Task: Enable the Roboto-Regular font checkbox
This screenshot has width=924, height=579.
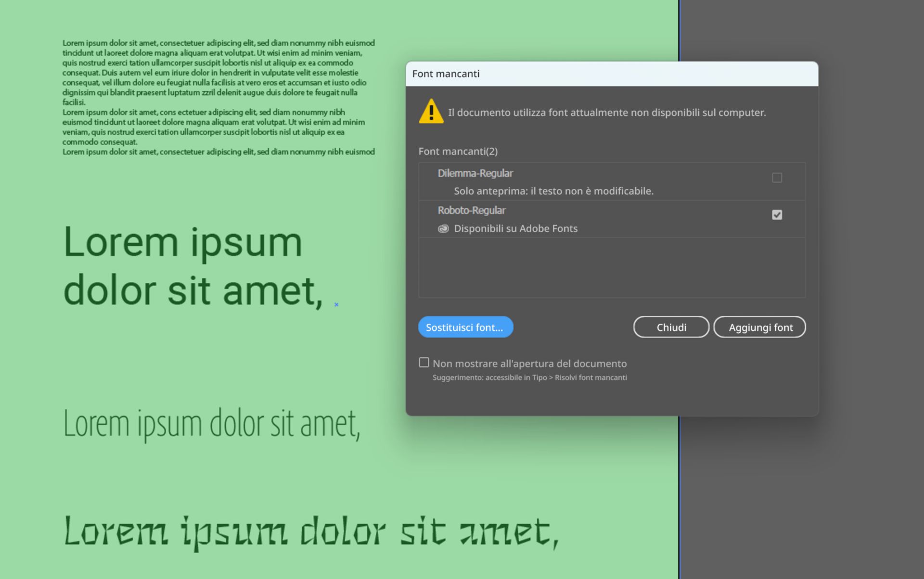Action: pos(776,214)
